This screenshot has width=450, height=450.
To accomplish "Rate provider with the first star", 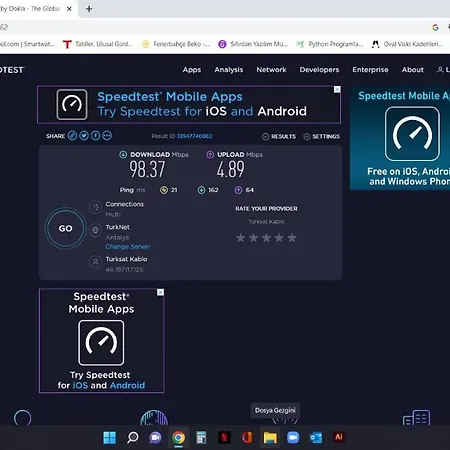I will (241, 238).
